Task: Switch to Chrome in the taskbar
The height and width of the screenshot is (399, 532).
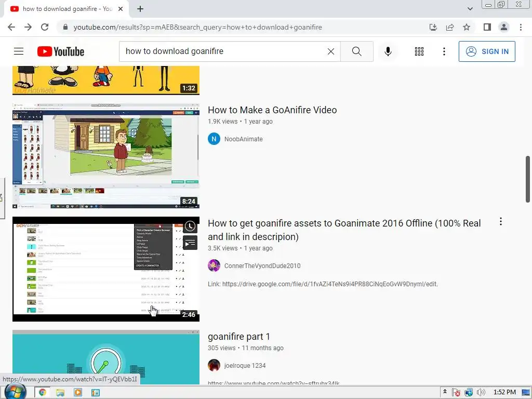Action: coord(43,393)
